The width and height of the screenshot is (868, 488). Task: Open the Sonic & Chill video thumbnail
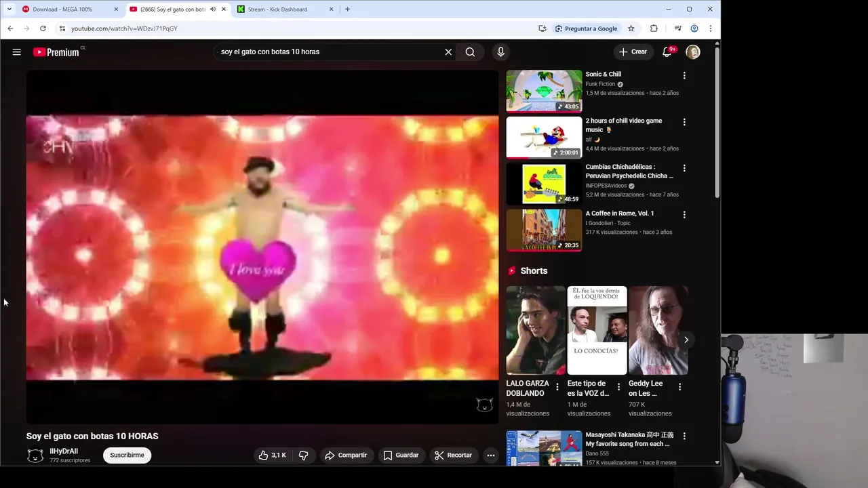coord(544,91)
